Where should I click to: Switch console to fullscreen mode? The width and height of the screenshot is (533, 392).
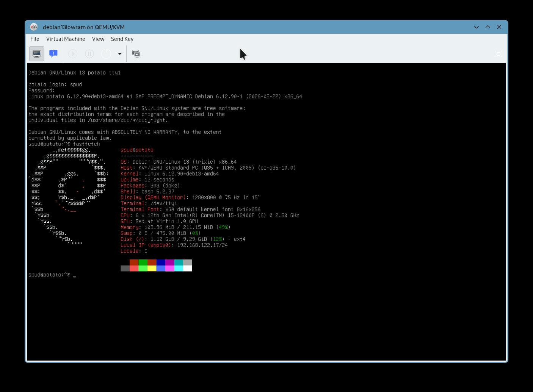[x=498, y=54]
